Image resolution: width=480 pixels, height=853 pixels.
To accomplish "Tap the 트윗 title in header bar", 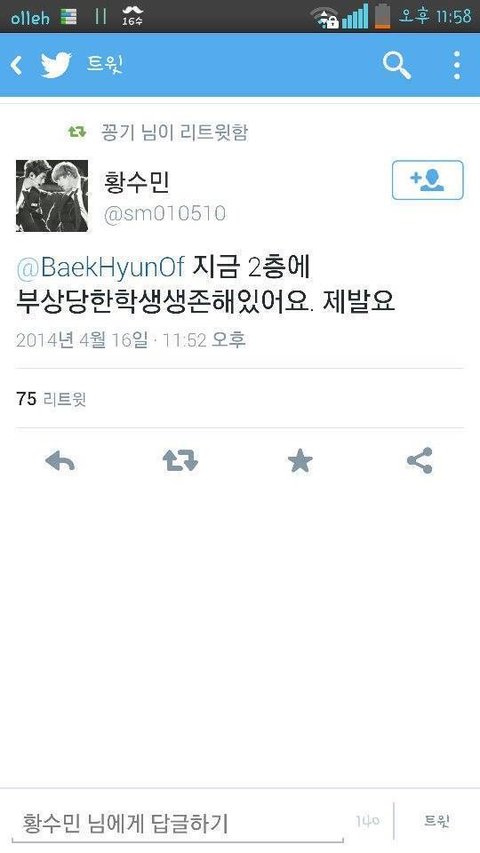I will coord(105,65).
